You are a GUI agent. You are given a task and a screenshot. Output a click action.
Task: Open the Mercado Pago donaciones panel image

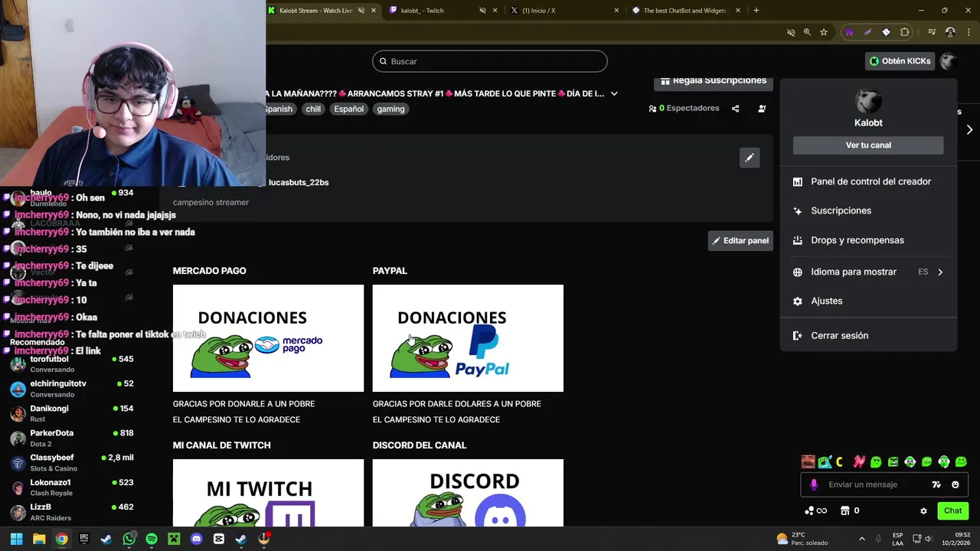pyautogui.click(x=268, y=338)
